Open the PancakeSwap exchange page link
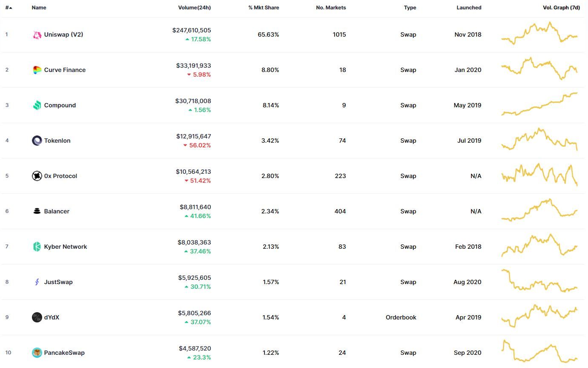Viewport: 588px width, 368px height. (64, 353)
